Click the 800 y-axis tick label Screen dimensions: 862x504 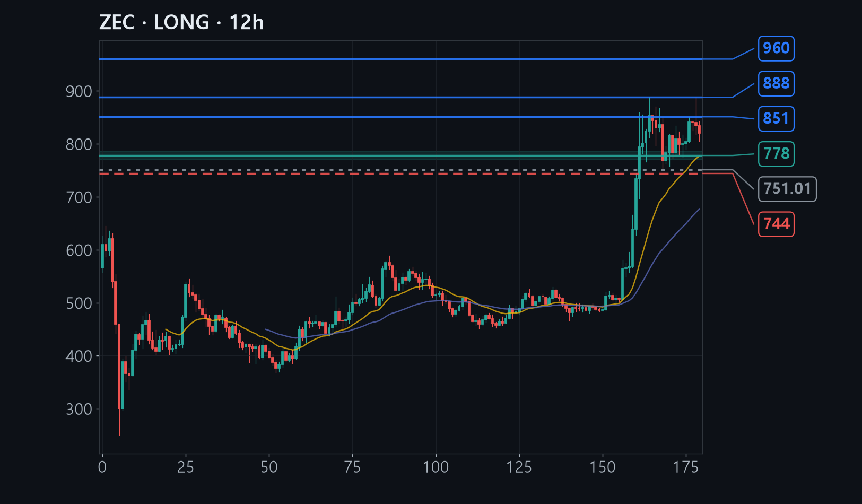click(79, 145)
